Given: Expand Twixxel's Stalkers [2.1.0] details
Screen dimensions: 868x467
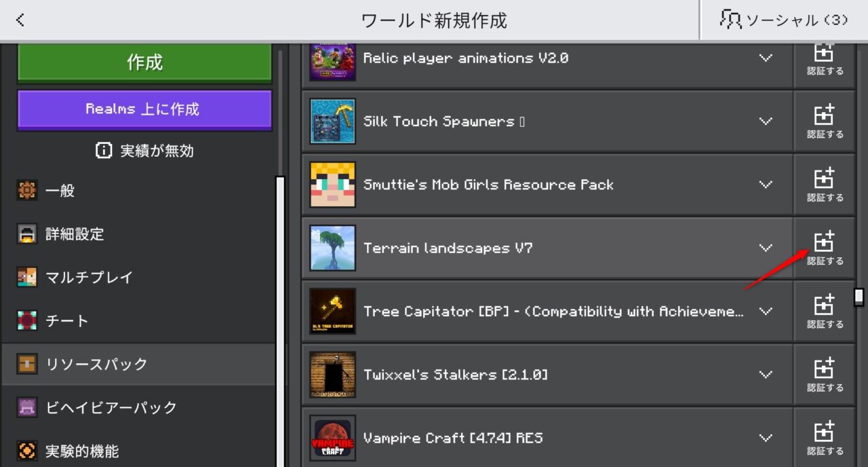Looking at the screenshot, I should coord(766,375).
